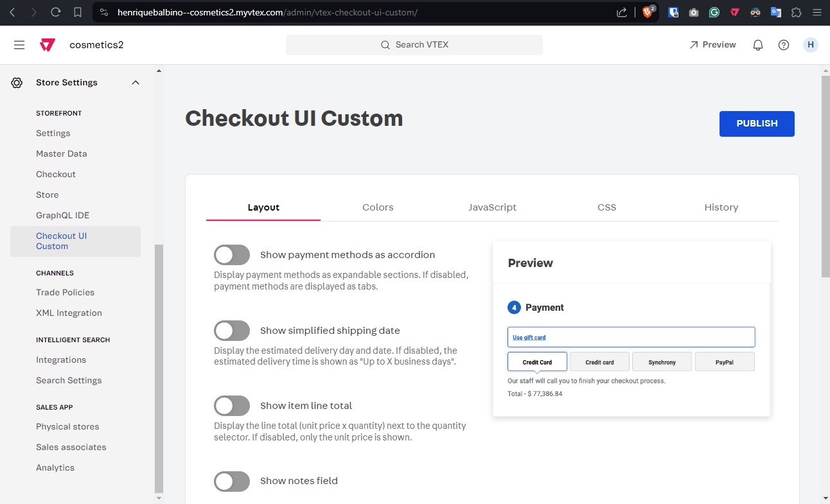Select Checkout UI Custom in the sidebar
The image size is (830, 504).
(x=75, y=241)
